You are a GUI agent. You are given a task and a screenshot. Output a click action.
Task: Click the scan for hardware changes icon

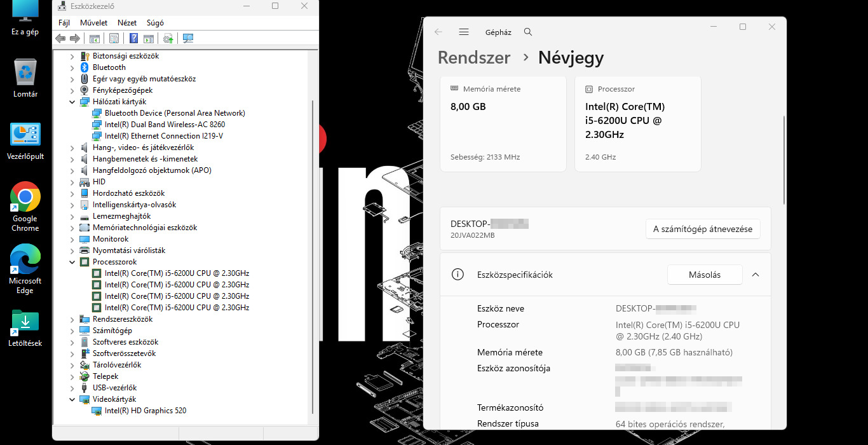coord(188,39)
